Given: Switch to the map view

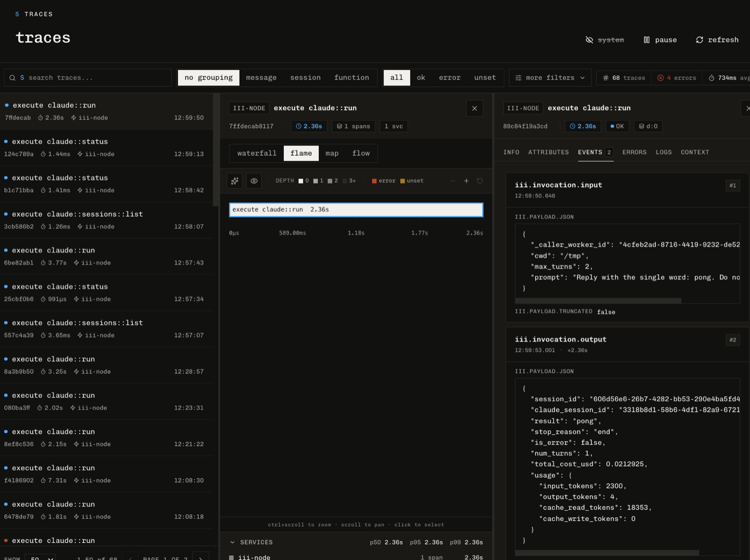Looking at the screenshot, I should click(x=332, y=153).
